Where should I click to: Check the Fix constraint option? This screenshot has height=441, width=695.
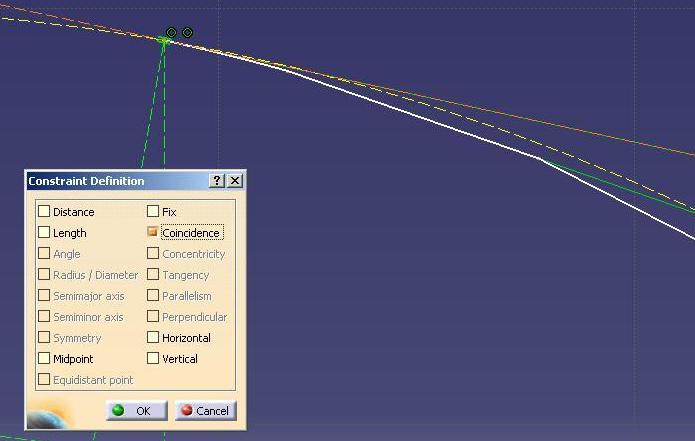tap(153, 211)
